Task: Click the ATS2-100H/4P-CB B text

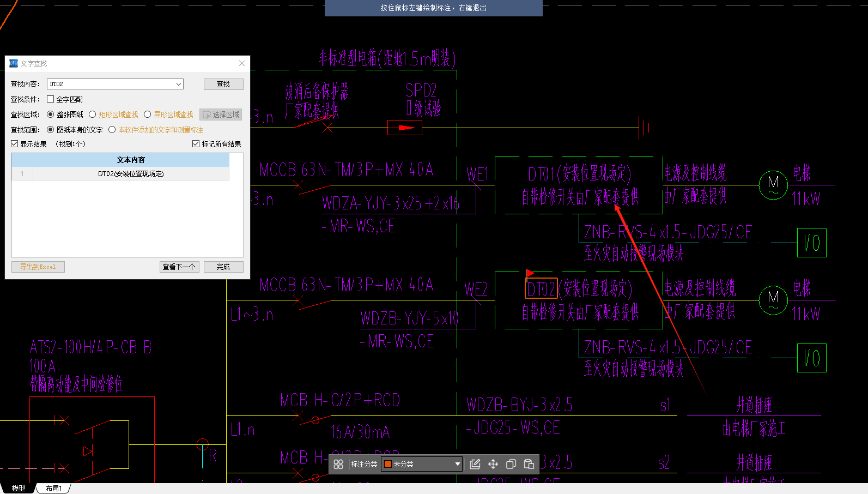Action: 91,347
